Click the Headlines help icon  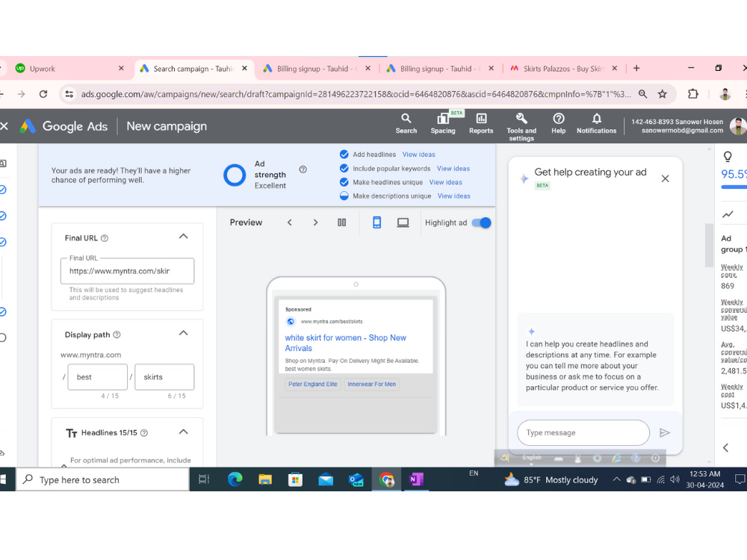pos(144,433)
